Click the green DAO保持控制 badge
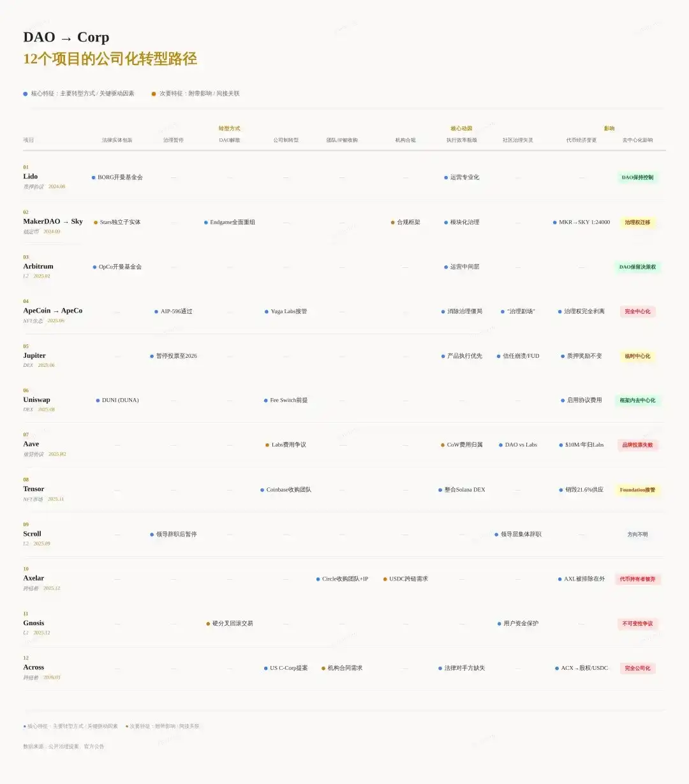This screenshot has height=784, width=689. click(637, 177)
